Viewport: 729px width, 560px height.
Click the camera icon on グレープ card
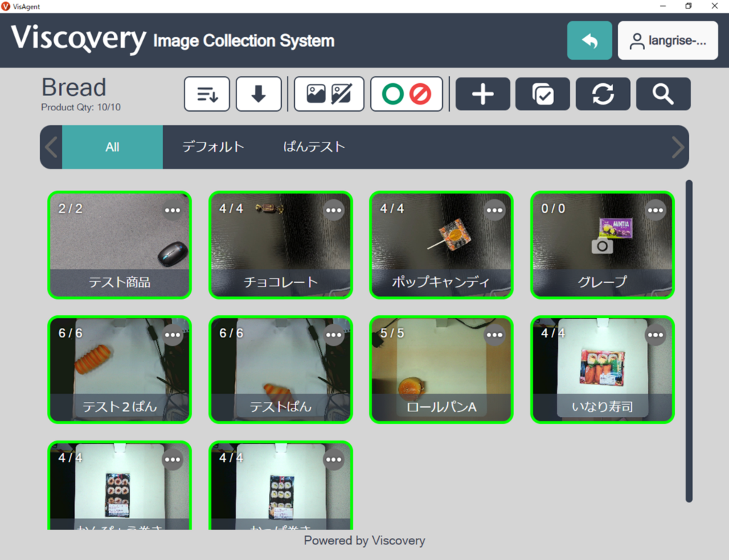[602, 246]
